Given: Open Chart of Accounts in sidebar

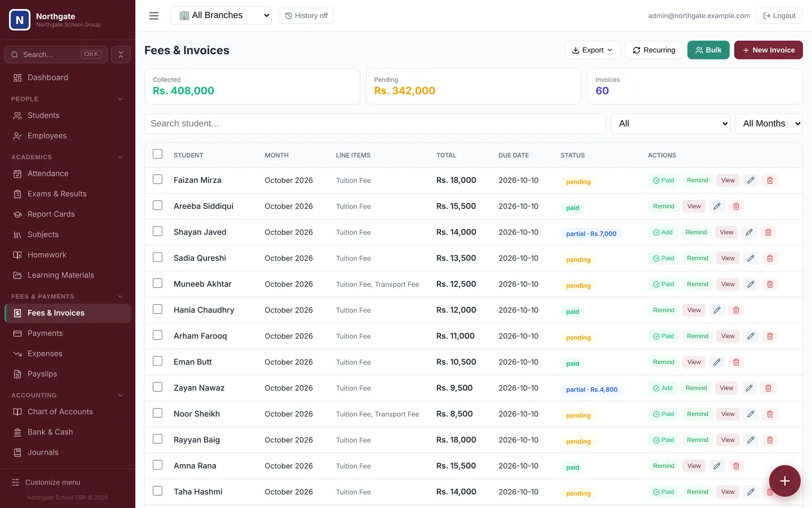Looking at the screenshot, I should click(68, 412).
